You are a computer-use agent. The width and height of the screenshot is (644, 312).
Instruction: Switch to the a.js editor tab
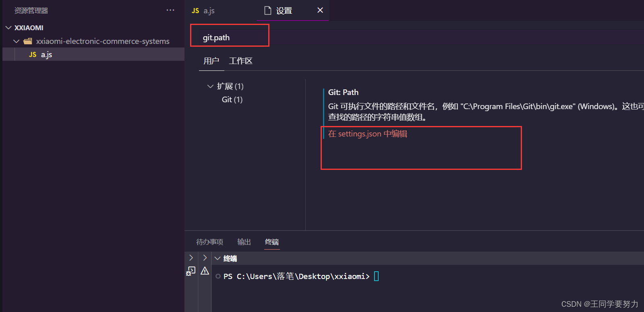[209, 10]
